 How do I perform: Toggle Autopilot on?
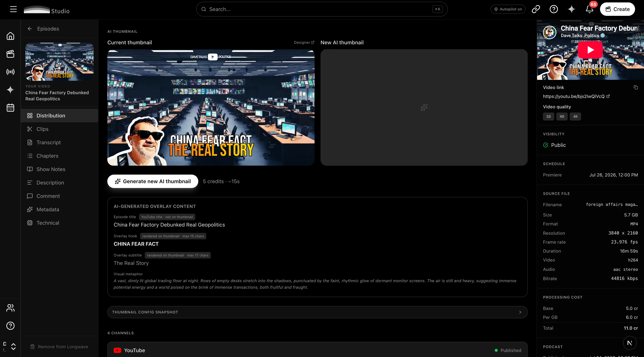508,9
